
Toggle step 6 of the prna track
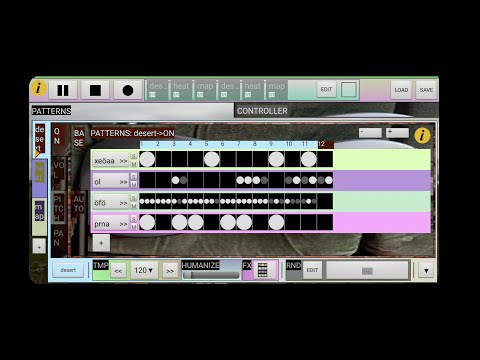(228, 222)
